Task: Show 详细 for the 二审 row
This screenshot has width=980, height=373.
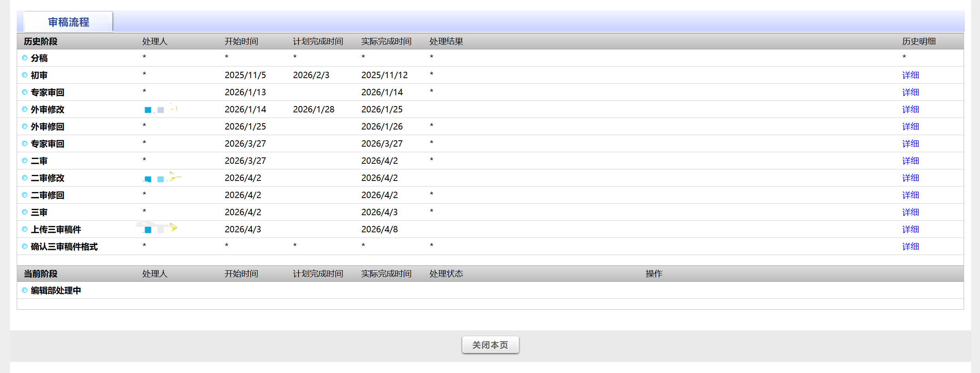Action: pyautogui.click(x=910, y=161)
